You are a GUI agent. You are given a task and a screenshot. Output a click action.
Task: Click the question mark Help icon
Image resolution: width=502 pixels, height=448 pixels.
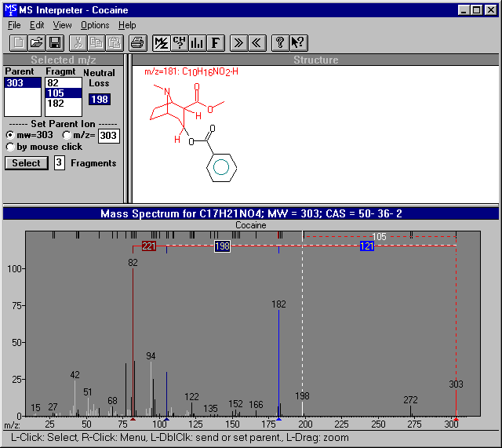pyautogui.click(x=281, y=43)
